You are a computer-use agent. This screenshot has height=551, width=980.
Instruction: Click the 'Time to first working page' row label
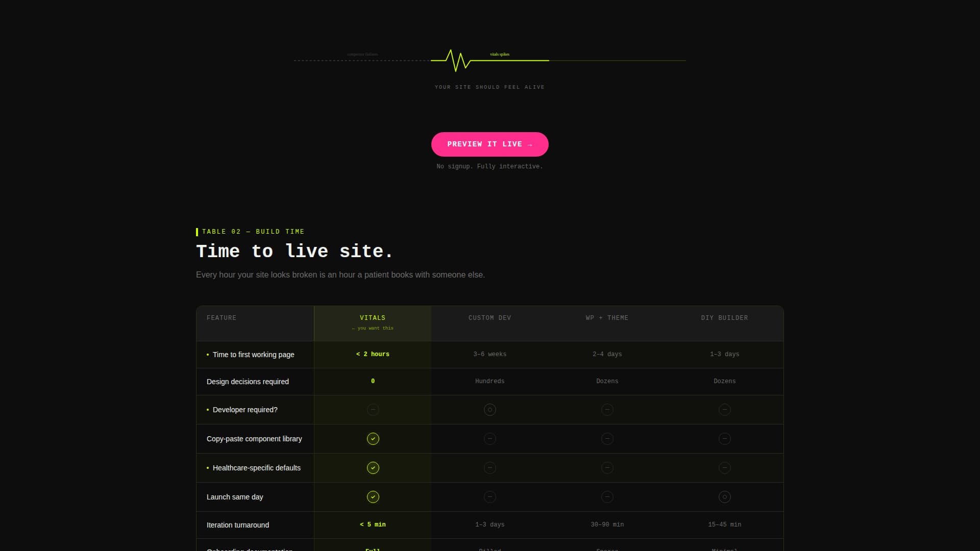(x=253, y=355)
